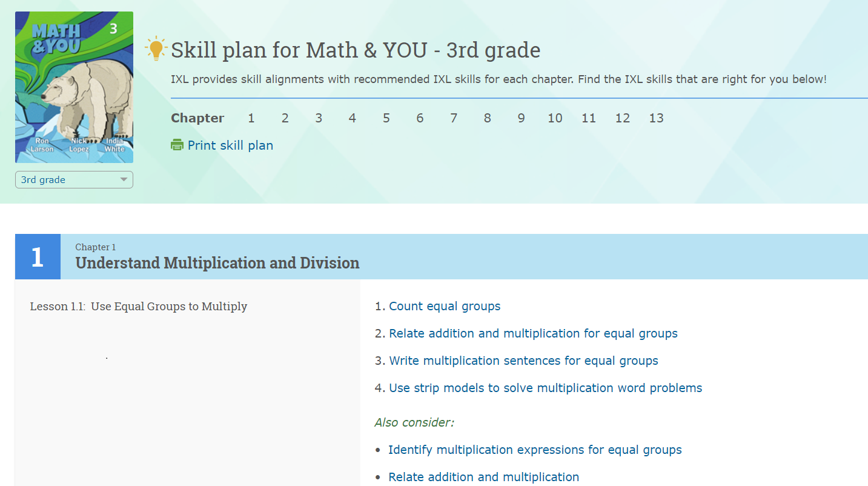Jump to chapter 3 in chapter list
This screenshot has width=868, height=486.
[x=319, y=118]
